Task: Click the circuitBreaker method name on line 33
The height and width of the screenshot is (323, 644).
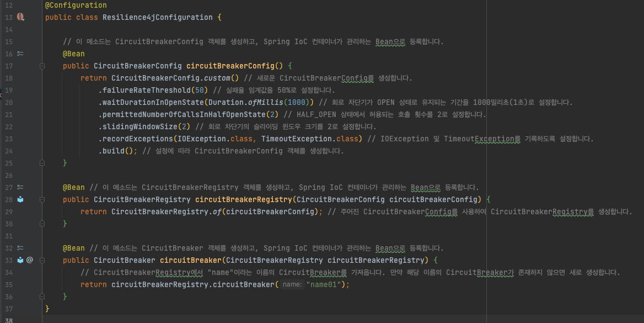Action: (191, 261)
